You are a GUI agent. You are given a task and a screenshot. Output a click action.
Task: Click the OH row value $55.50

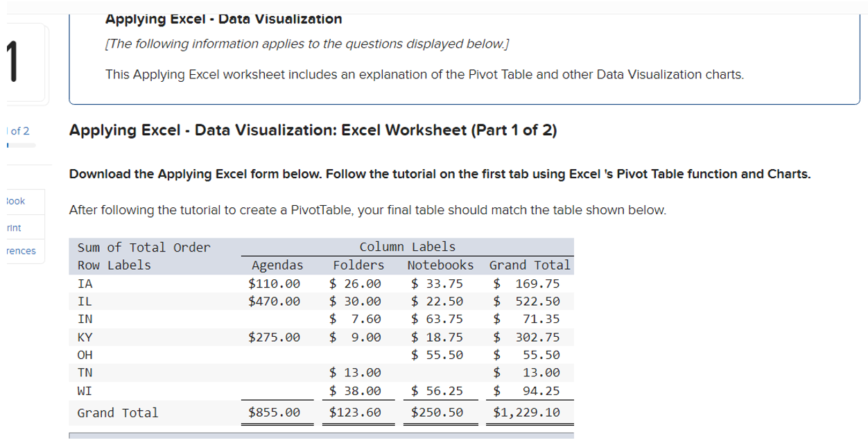(438, 354)
